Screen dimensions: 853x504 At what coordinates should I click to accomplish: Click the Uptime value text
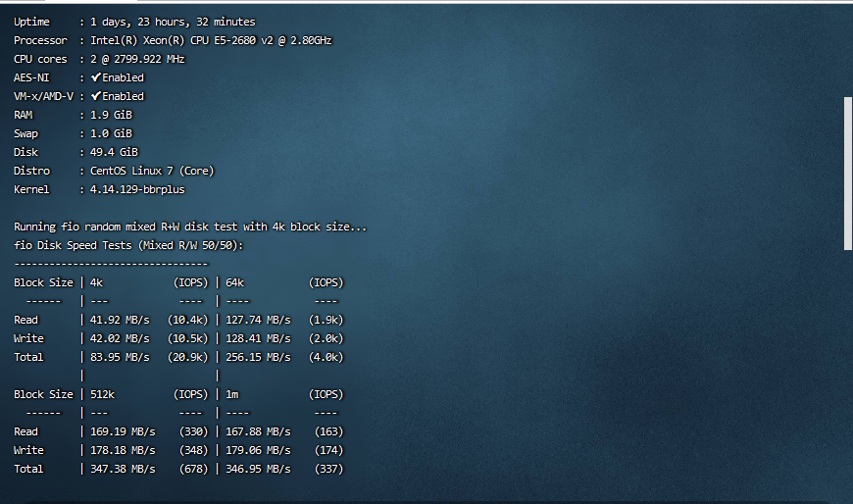pos(173,22)
